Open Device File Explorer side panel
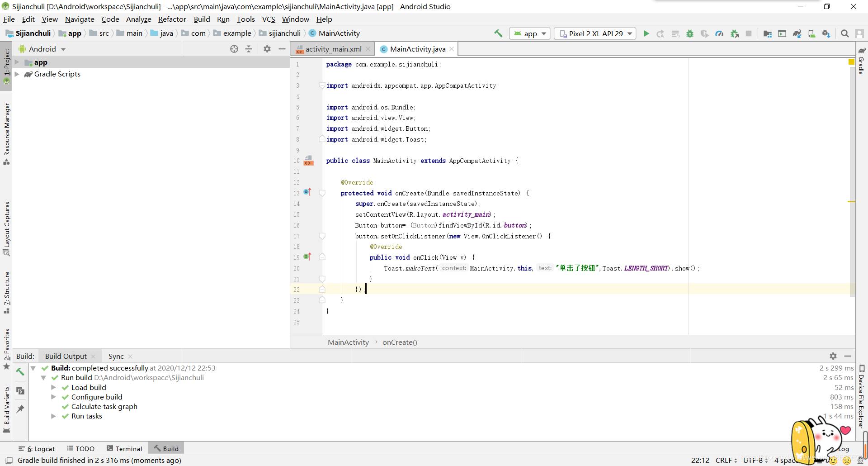This screenshot has width=868, height=466. pyautogui.click(x=862, y=397)
